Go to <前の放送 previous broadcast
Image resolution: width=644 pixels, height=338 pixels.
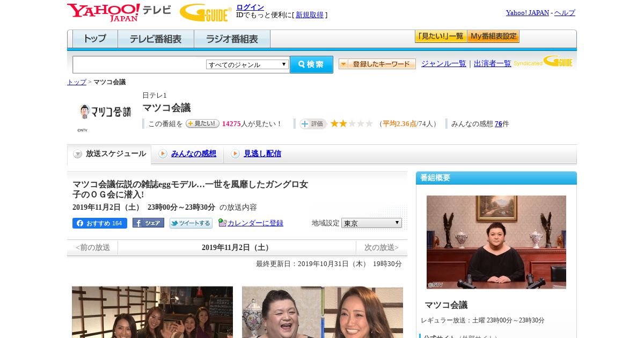(93, 247)
